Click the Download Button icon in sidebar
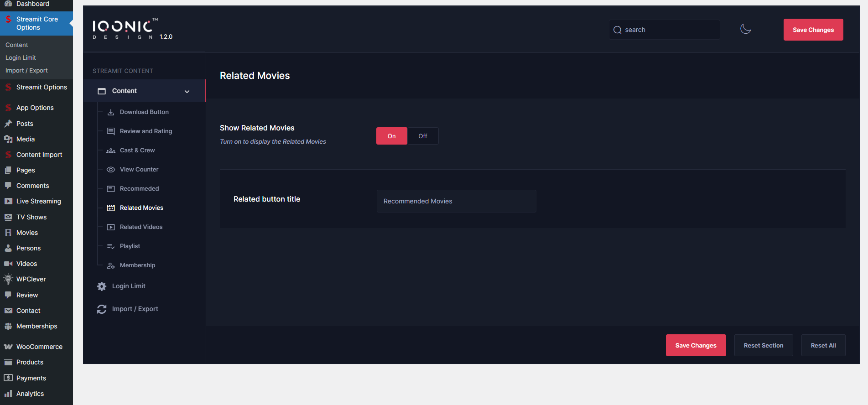This screenshot has width=868, height=405. click(x=111, y=112)
